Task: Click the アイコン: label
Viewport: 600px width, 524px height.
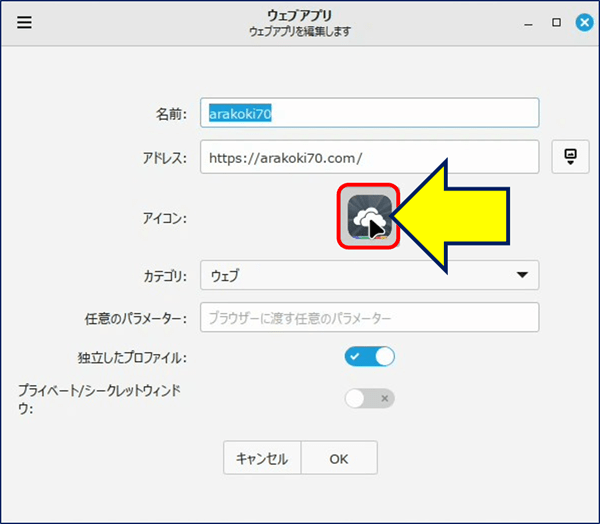Action: pos(165,219)
